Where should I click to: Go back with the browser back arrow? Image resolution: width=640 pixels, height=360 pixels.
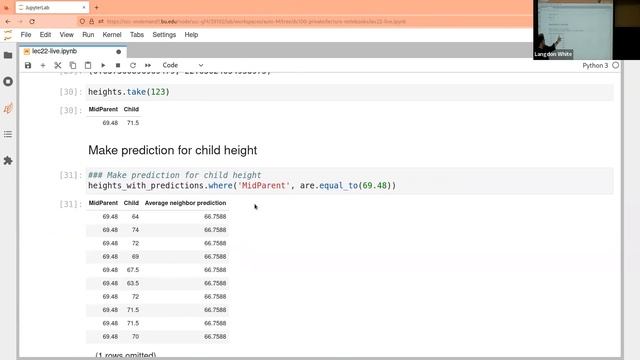click(8, 21)
